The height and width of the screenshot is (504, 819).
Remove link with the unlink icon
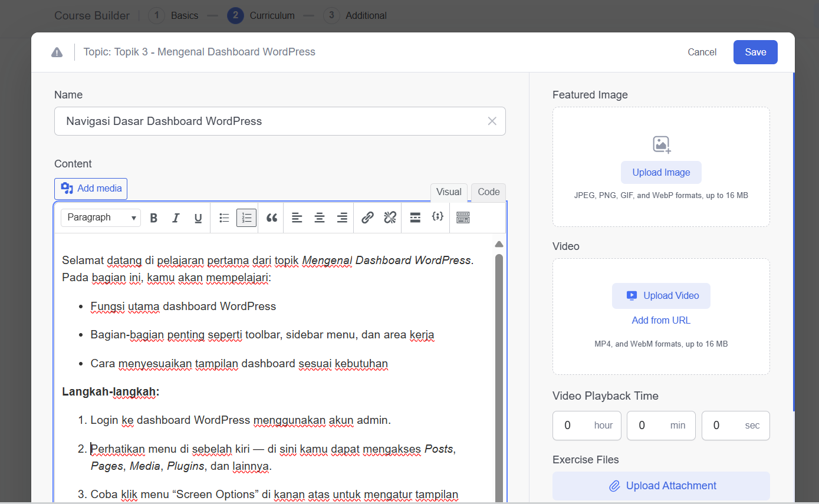(390, 218)
